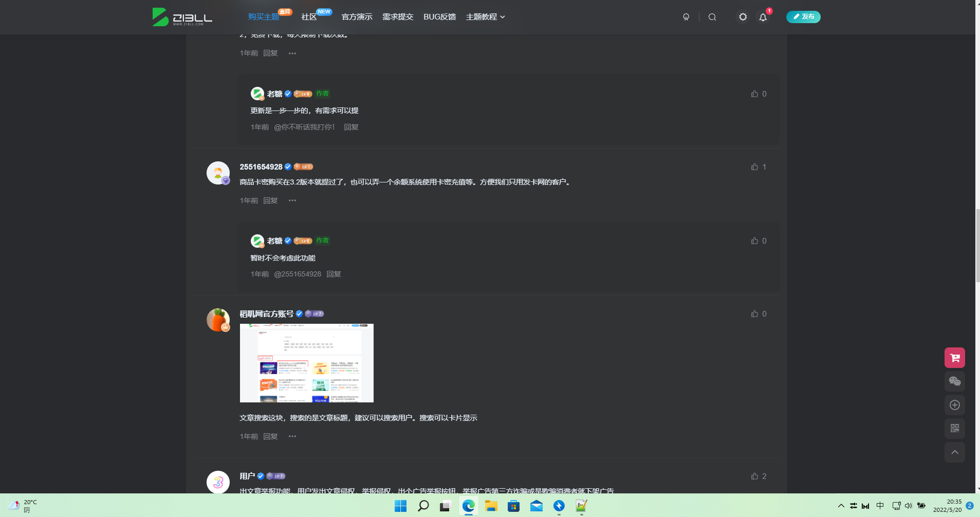Viewport: 980px width, 517px height.
Task: Open the notification bell with red badge
Action: 763,17
